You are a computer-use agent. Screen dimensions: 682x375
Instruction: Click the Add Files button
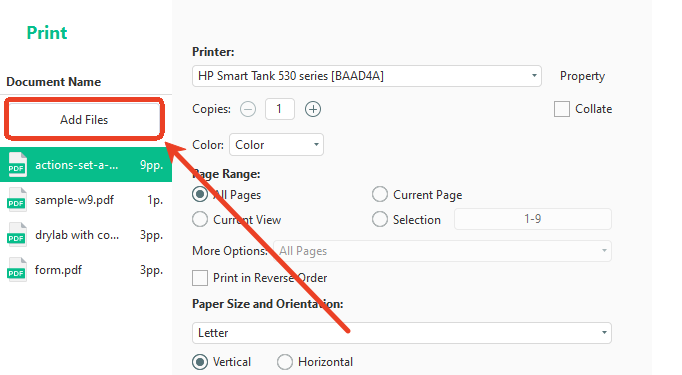pos(84,120)
